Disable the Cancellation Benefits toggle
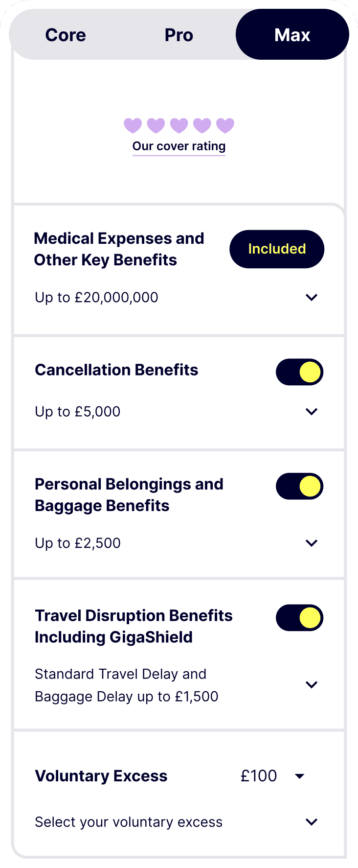This screenshot has width=358, height=868. click(x=299, y=372)
